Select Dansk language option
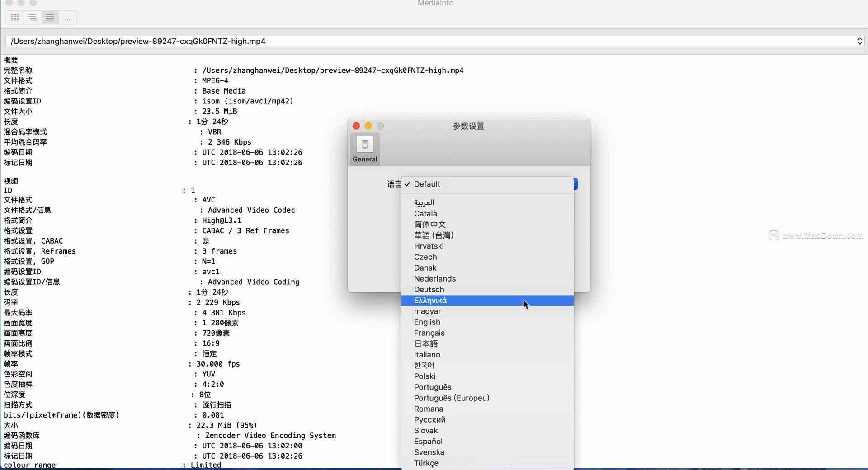Viewport: 868px width, 470px height. click(x=487, y=268)
